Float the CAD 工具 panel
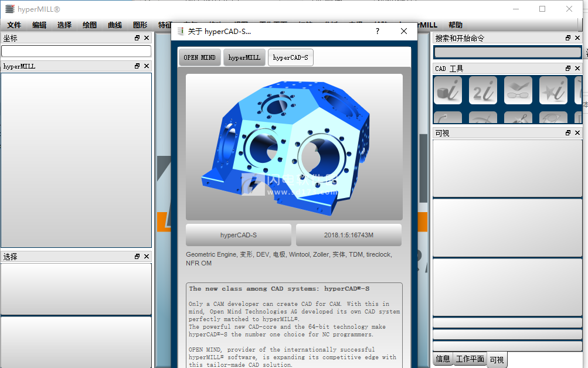 pos(567,68)
